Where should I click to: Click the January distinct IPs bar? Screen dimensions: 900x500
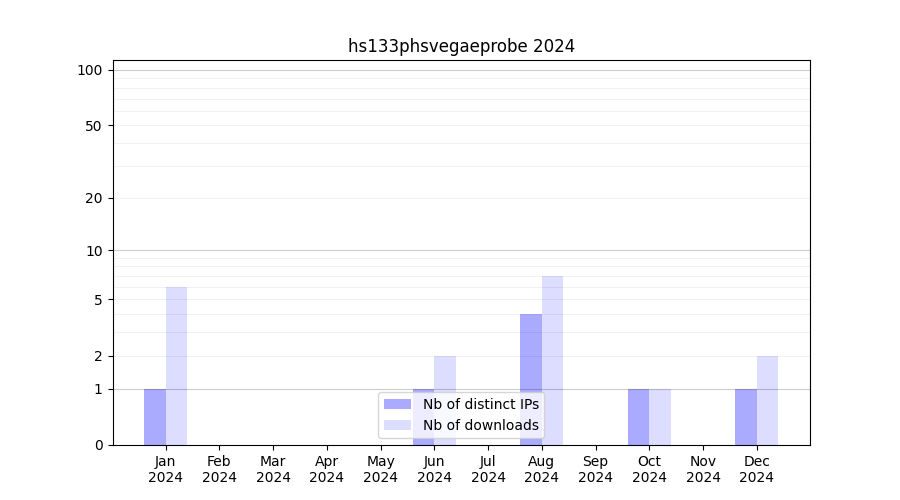tap(155, 417)
